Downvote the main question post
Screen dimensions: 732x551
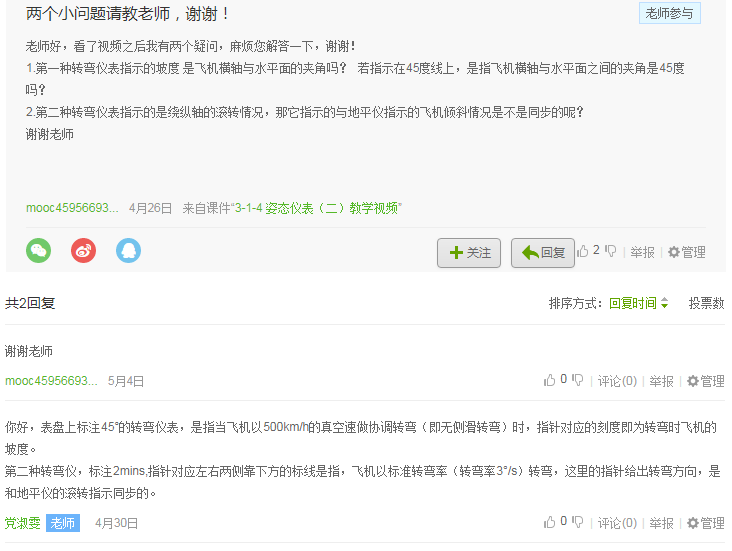coord(610,251)
